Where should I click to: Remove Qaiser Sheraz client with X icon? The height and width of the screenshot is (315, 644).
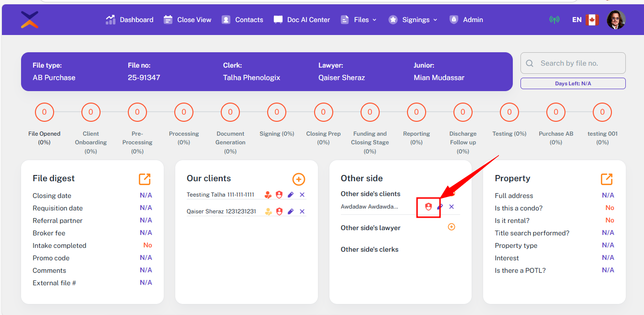[302, 211]
